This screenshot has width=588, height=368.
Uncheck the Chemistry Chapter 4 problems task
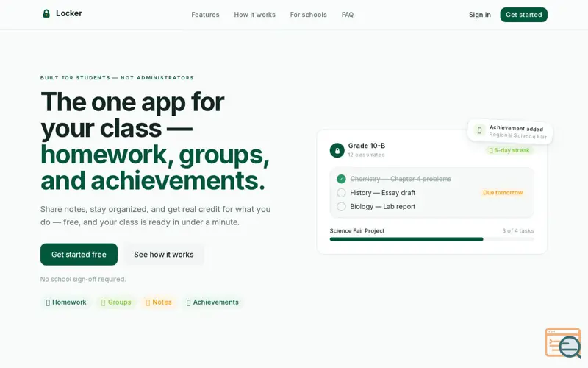pyautogui.click(x=341, y=179)
